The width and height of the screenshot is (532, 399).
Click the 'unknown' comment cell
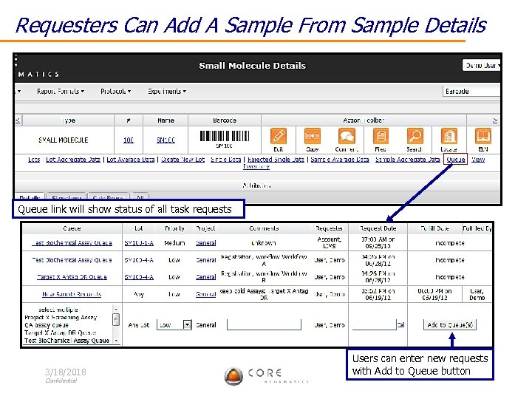(264, 243)
